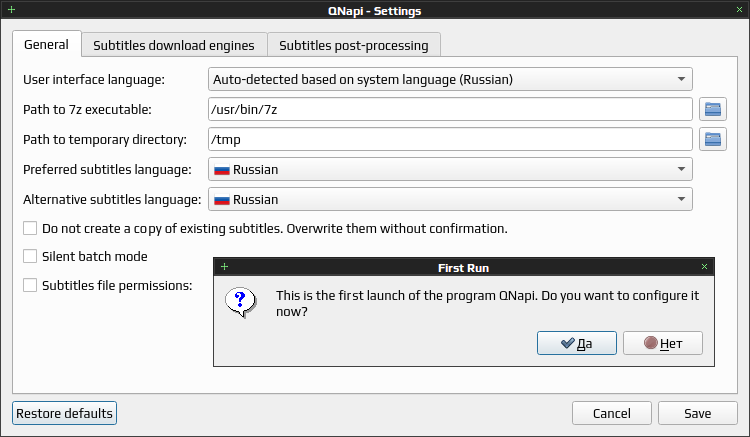Viewport: 750px width, 437px height.
Task: Click the question mark icon in First Run dialog
Action: [x=241, y=303]
